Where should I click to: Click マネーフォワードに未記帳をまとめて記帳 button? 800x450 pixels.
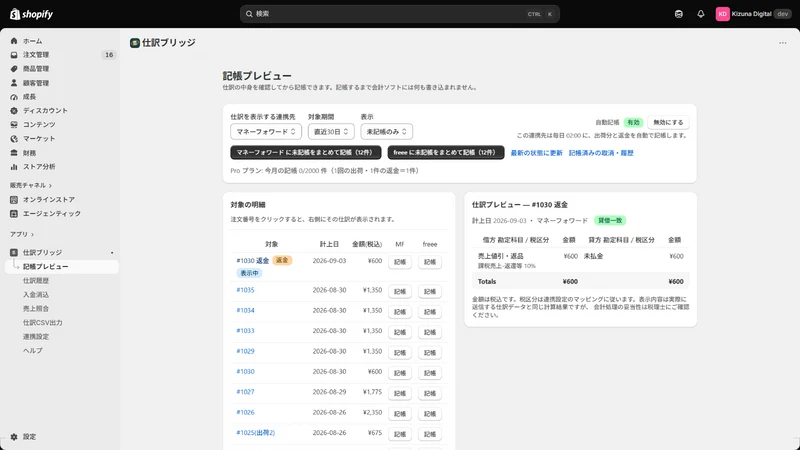[x=306, y=153]
